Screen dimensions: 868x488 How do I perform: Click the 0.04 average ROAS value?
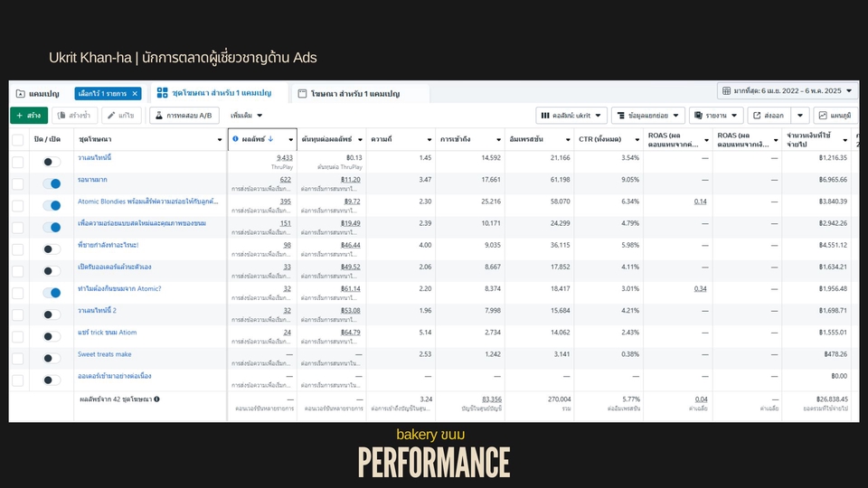point(702,399)
